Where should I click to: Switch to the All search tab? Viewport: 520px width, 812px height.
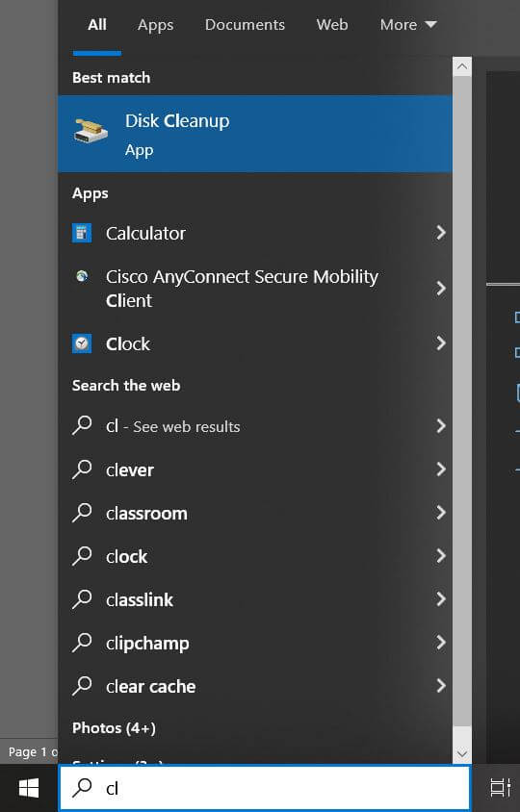tap(97, 25)
